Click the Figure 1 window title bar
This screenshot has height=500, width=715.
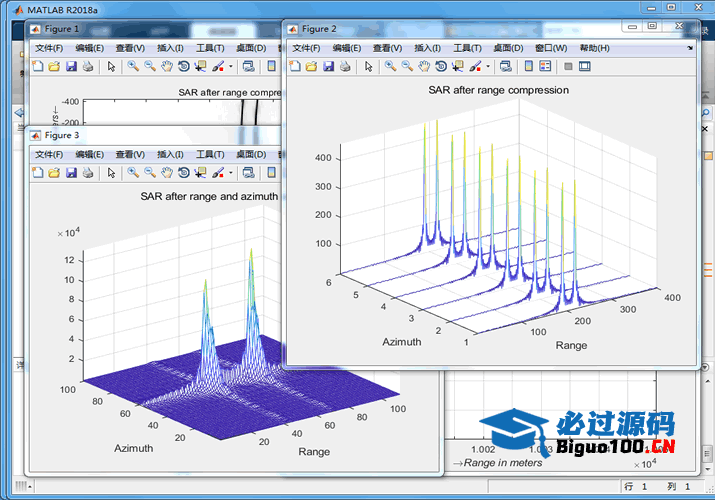point(150,29)
